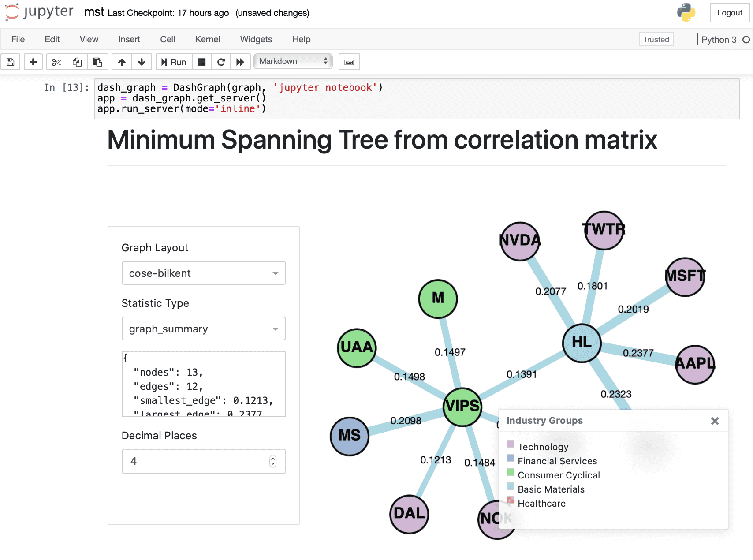
Task: Open the Help menu
Action: tap(302, 39)
